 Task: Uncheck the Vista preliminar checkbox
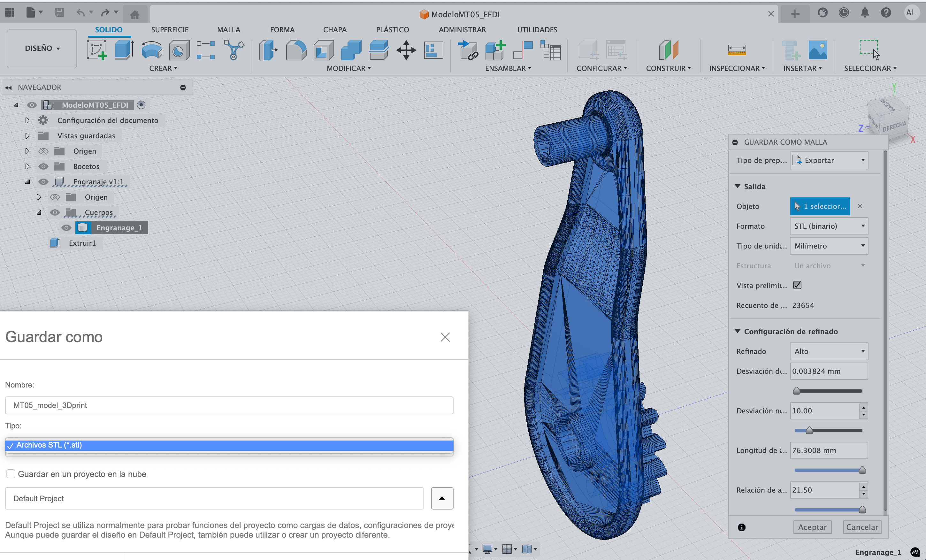tap(797, 285)
